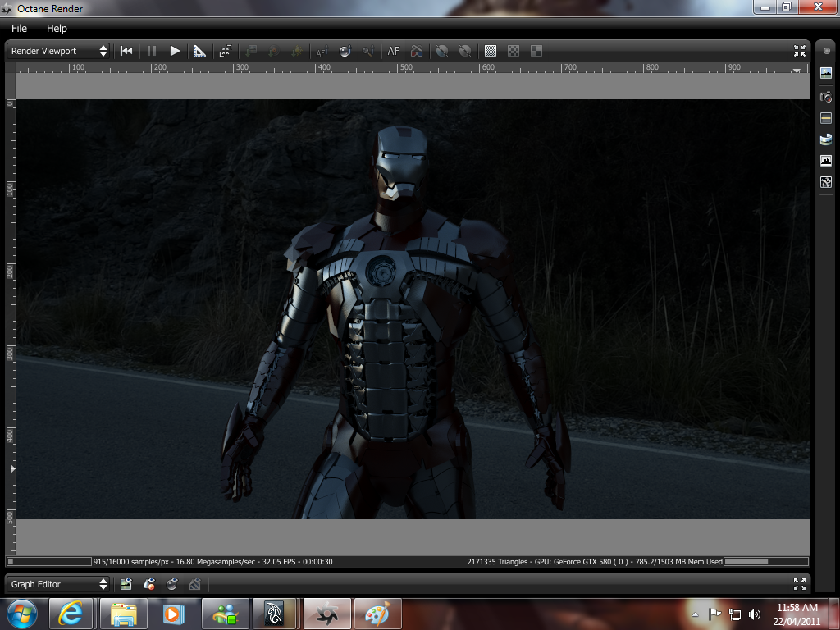Viewport: 840px width, 630px height.
Task: Open the panorama environment settings in the sidebar
Action: [826, 139]
